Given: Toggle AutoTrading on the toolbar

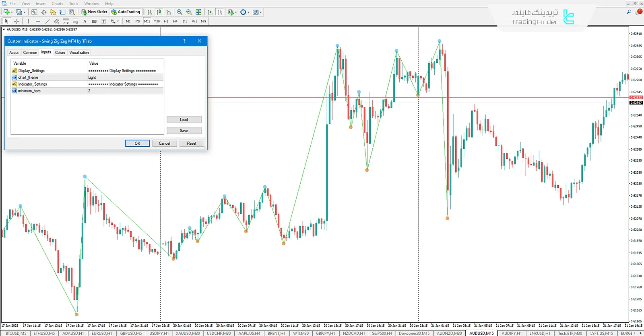Looking at the screenshot, I should pyautogui.click(x=126, y=12).
